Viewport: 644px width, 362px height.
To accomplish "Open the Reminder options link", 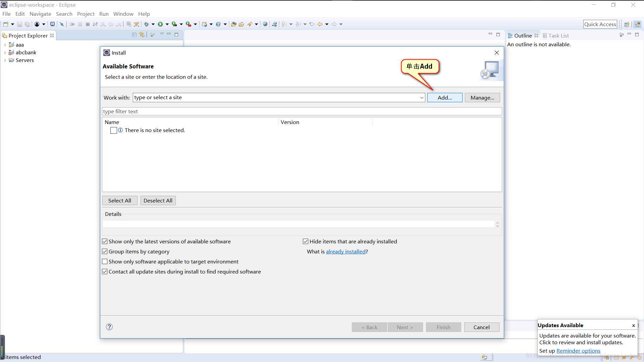I will (x=578, y=351).
